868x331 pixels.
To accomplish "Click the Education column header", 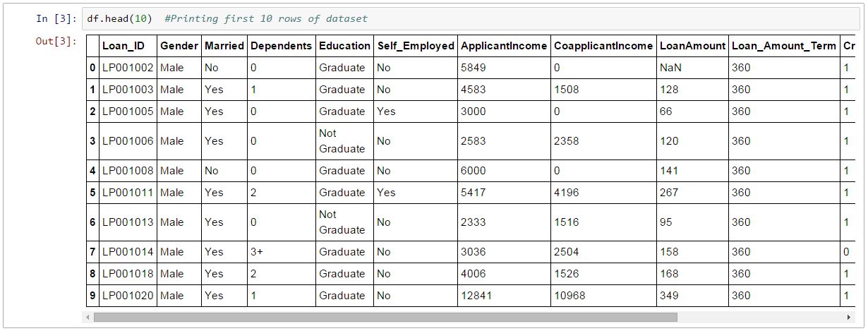I will click(344, 46).
